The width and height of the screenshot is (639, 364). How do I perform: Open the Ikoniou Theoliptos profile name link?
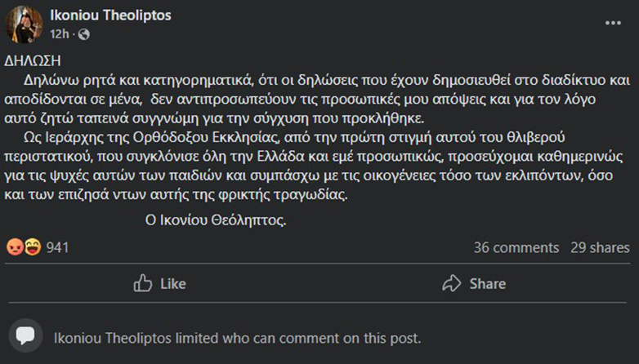[110, 16]
